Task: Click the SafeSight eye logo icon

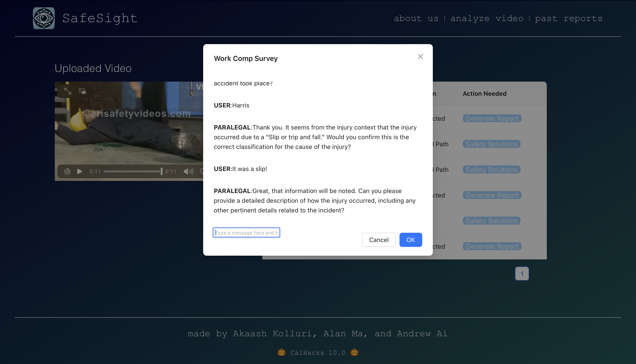Action: [x=44, y=18]
